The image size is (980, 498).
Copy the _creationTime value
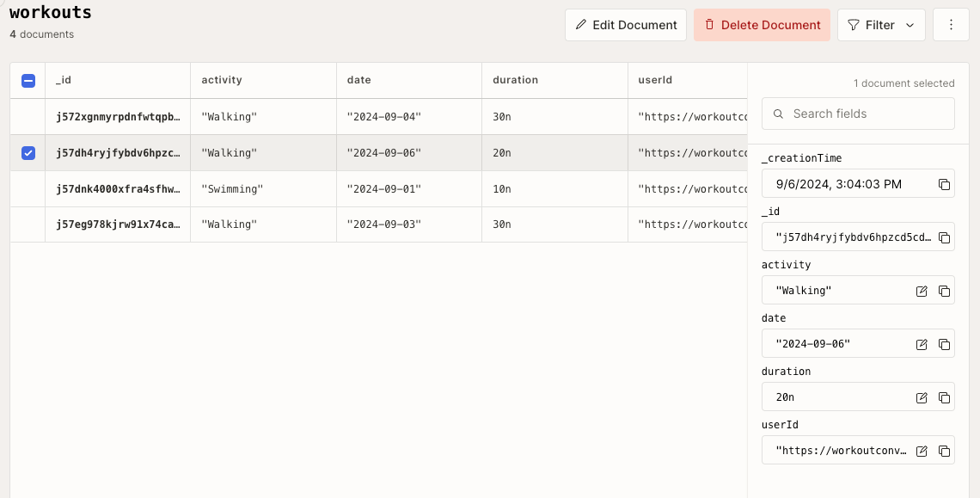pyautogui.click(x=945, y=185)
